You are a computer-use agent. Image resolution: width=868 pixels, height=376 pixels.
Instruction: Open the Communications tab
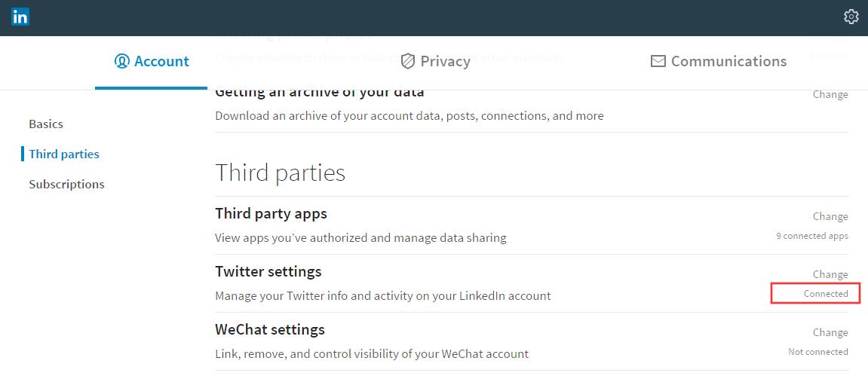point(719,61)
